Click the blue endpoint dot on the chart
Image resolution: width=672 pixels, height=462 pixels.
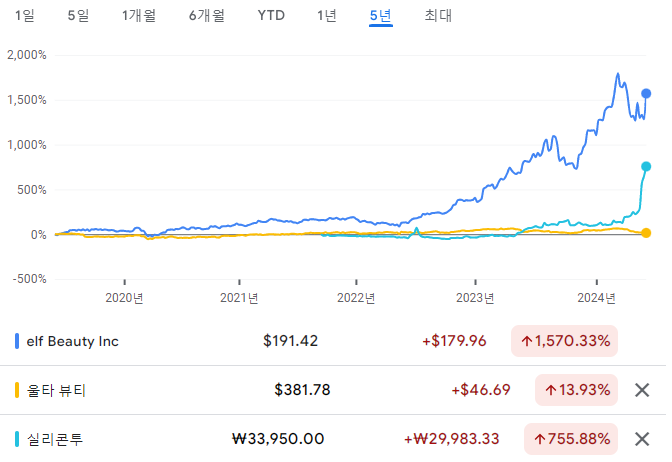[x=646, y=93]
